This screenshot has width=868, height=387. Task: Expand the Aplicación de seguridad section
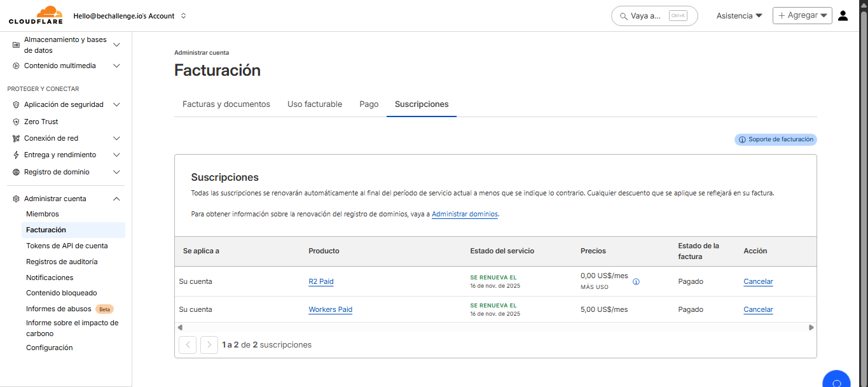(x=116, y=104)
